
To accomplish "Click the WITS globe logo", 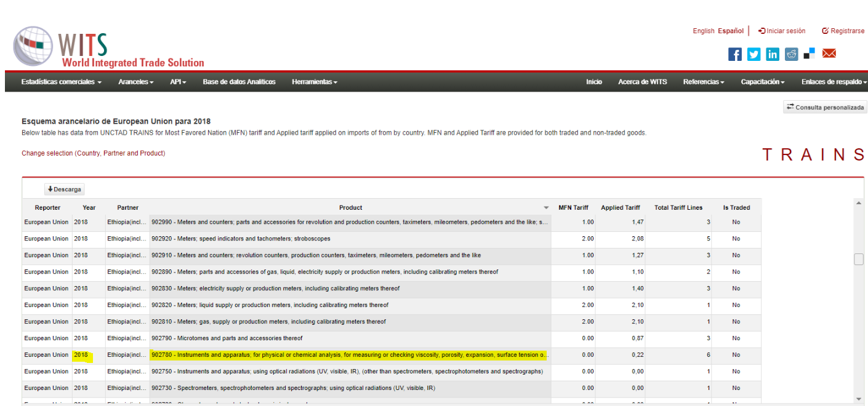I will [34, 46].
